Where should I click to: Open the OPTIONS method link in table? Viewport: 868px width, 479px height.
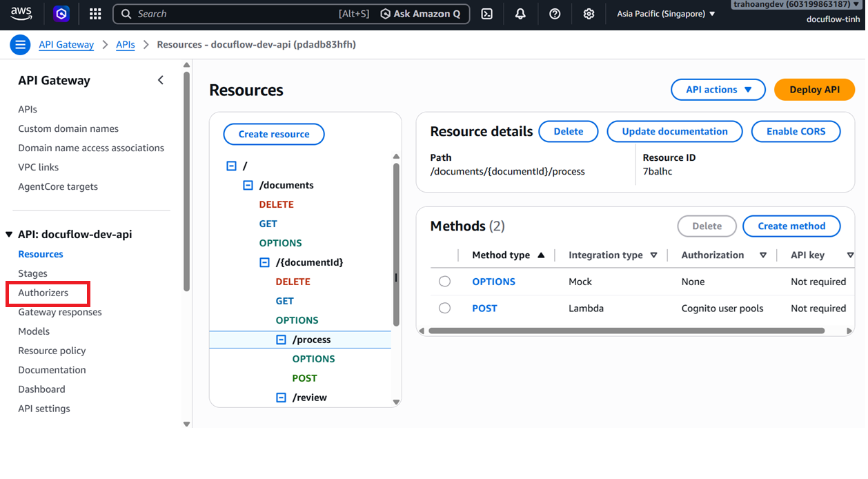pyautogui.click(x=494, y=282)
